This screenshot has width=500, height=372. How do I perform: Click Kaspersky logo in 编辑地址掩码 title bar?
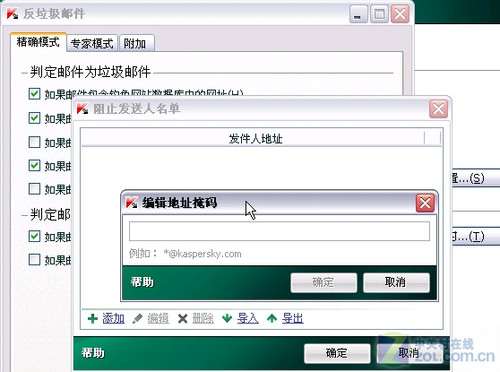click(131, 202)
